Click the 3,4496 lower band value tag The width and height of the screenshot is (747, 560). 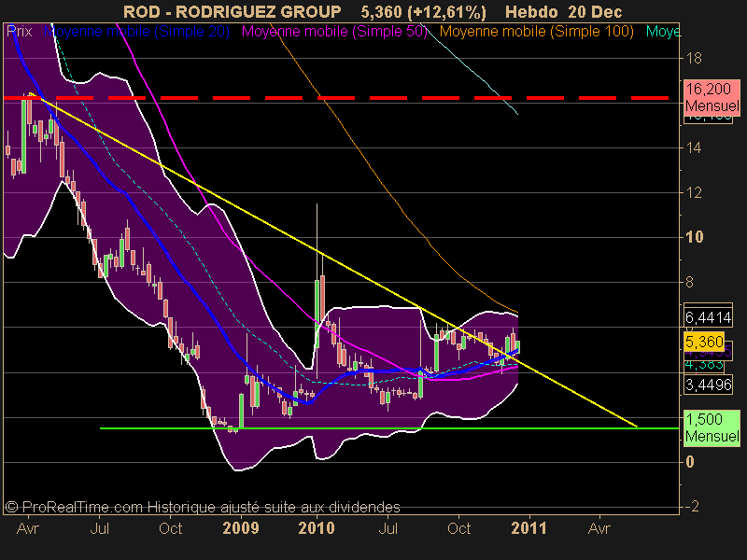[x=709, y=385]
